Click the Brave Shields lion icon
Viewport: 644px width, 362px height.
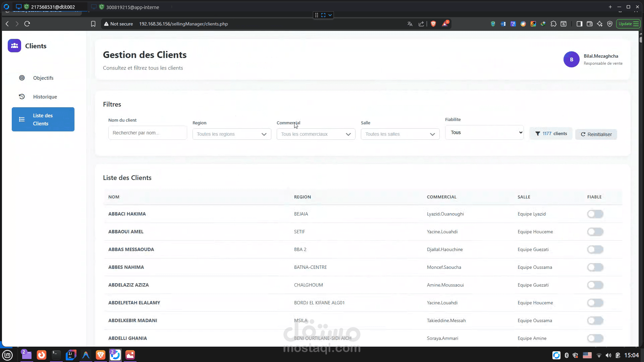pyautogui.click(x=433, y=24)
